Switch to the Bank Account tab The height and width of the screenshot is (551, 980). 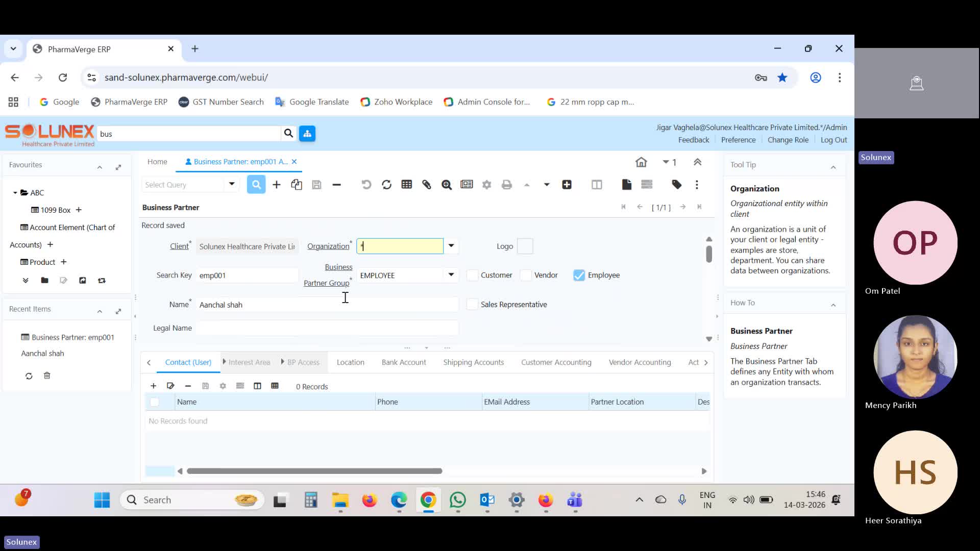coord(403,362)
